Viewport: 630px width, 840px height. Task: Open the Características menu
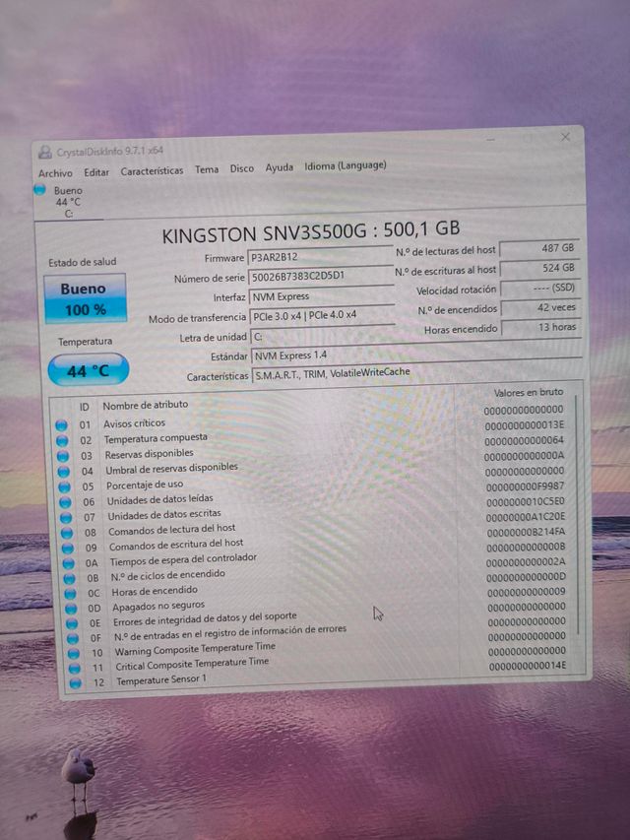click(152, 170)
